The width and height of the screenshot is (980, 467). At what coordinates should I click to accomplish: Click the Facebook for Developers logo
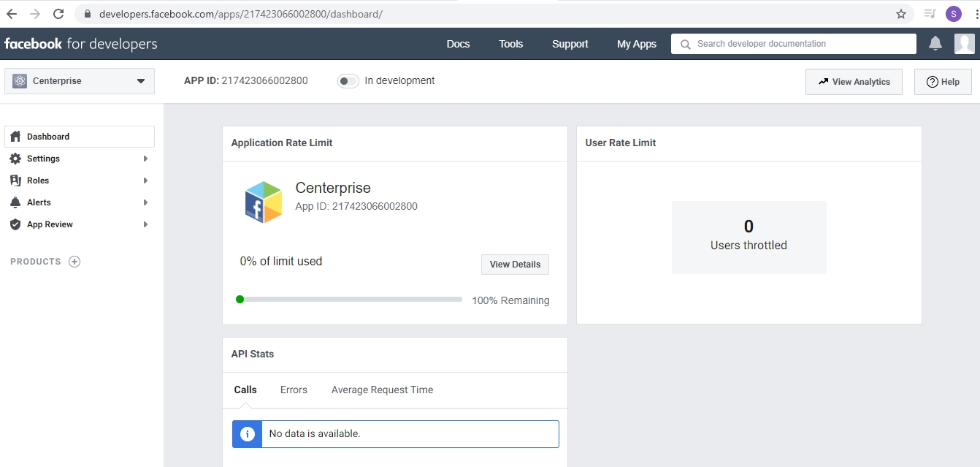pyautogui.click(x=80, y=44)
